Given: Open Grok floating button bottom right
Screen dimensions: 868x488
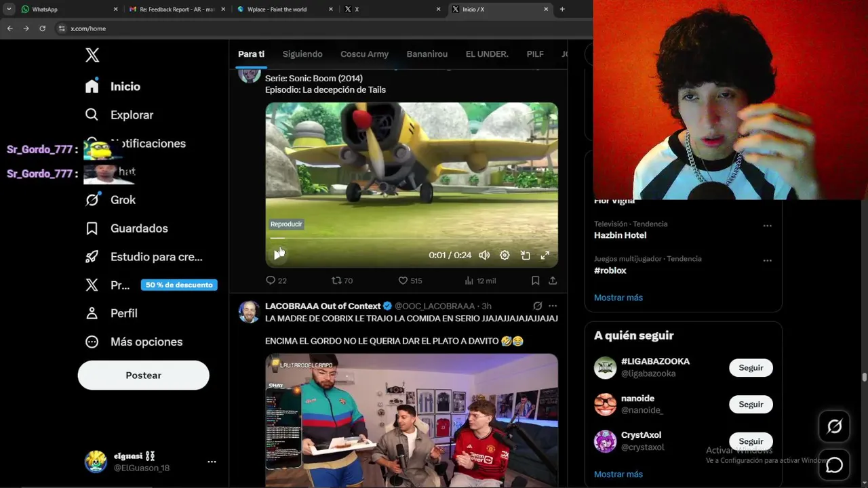Looking at the screenshot, I should [834, 426].
